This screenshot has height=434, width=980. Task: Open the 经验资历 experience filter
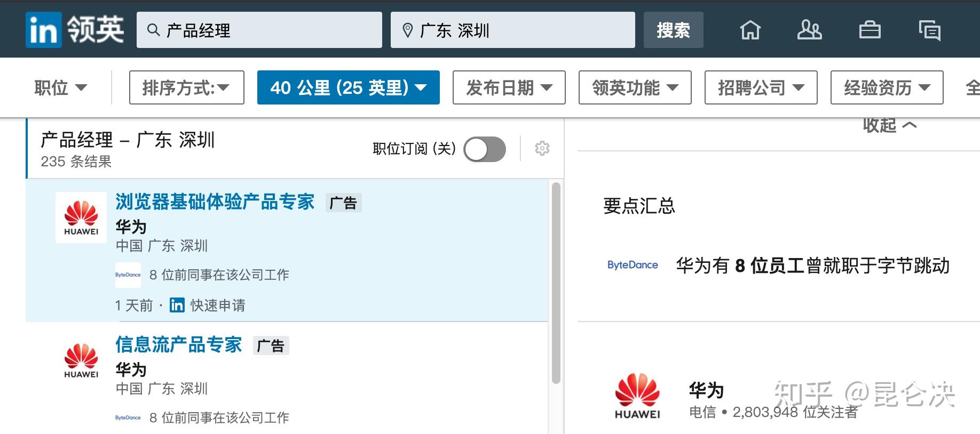[x=887, y=87]
